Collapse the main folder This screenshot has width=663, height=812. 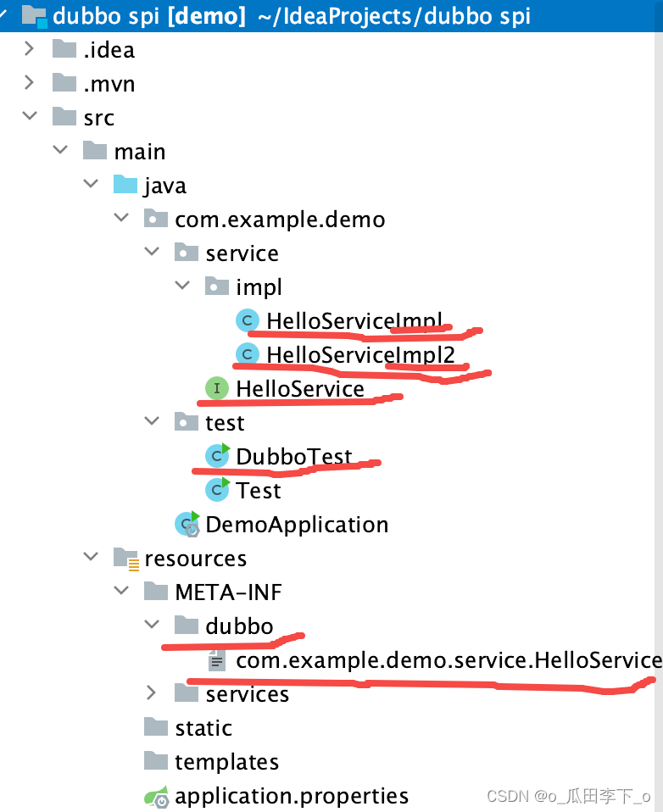[x=60, y=150]
